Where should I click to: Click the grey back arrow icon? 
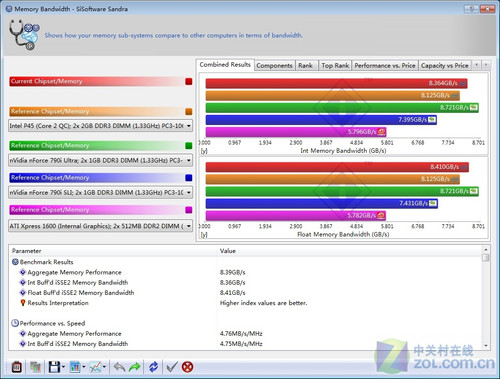coord(119,367)
